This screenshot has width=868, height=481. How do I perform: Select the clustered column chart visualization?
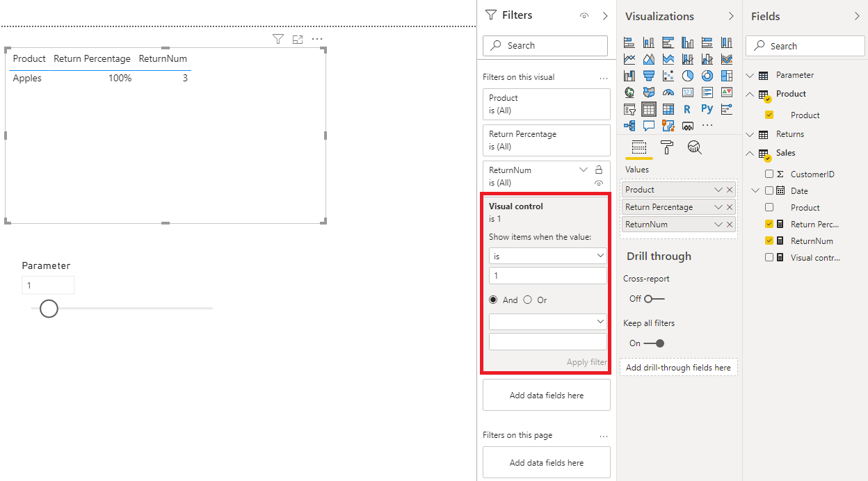tap(688, 42)
